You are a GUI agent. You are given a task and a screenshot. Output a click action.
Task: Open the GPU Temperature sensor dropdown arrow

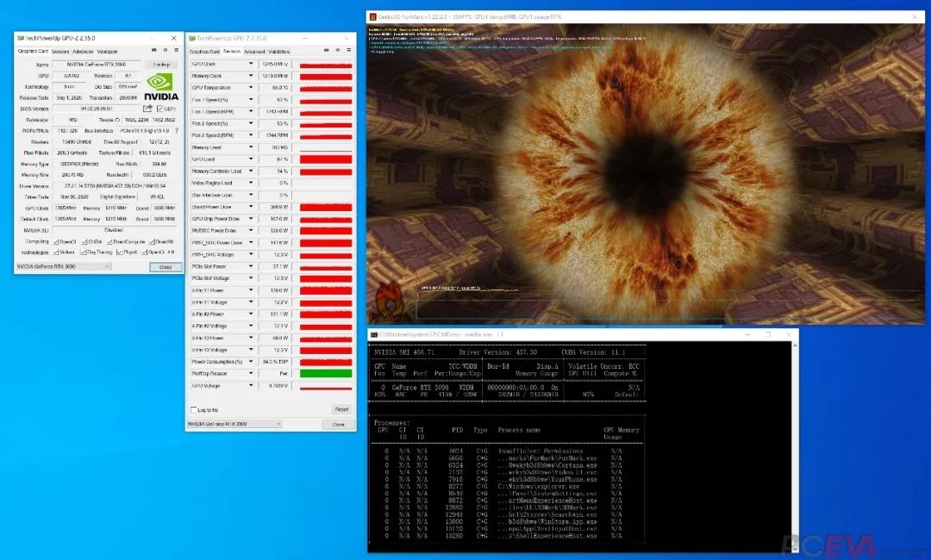coord(251,88)
